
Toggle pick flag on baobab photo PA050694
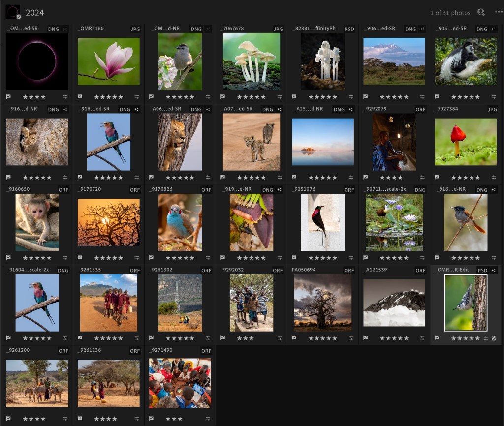(294, 338)
